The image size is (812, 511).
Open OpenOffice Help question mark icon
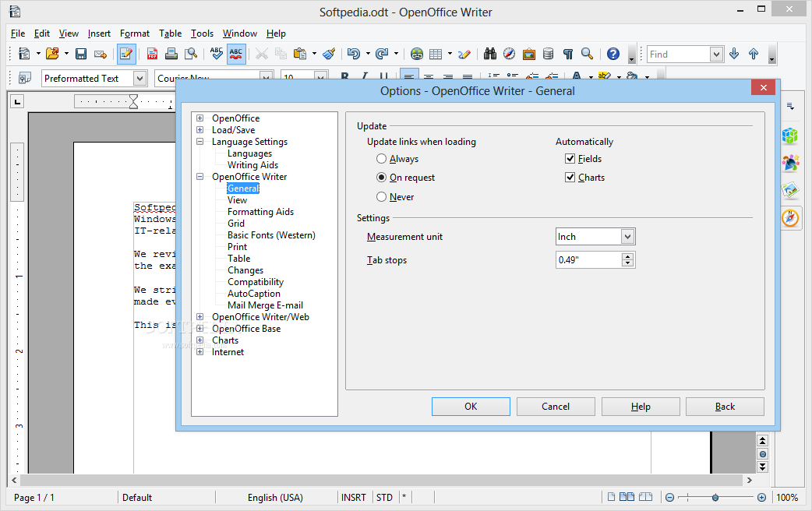click(x=613, y=54)
